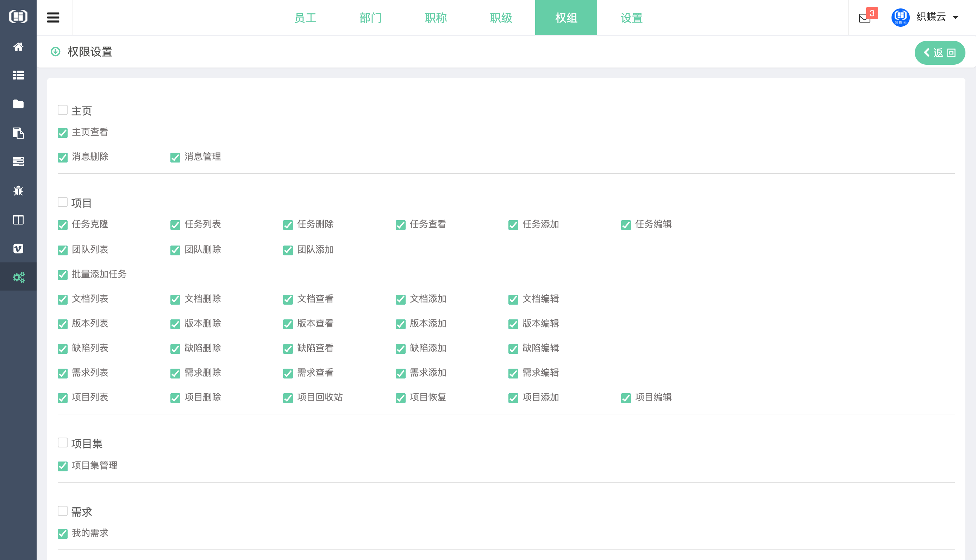The image size is (976, 560).
Task: Click the 返回 button
Action: pos(939,53)
